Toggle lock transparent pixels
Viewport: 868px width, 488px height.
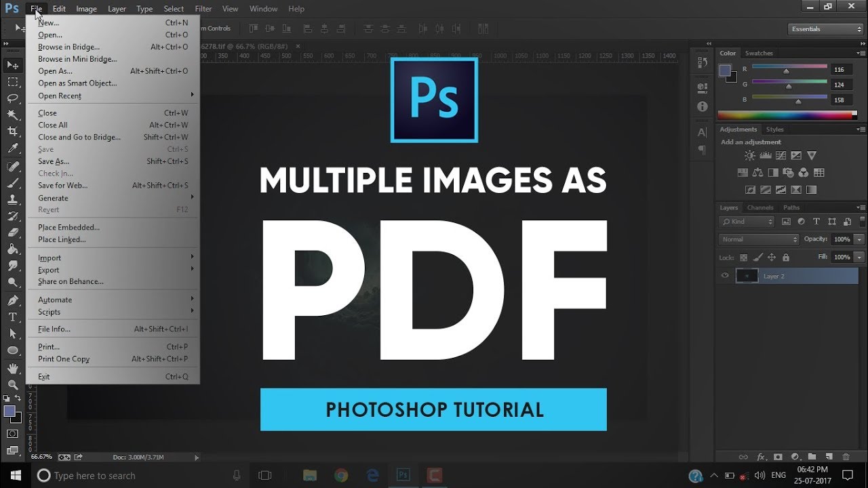pos(744,258)
